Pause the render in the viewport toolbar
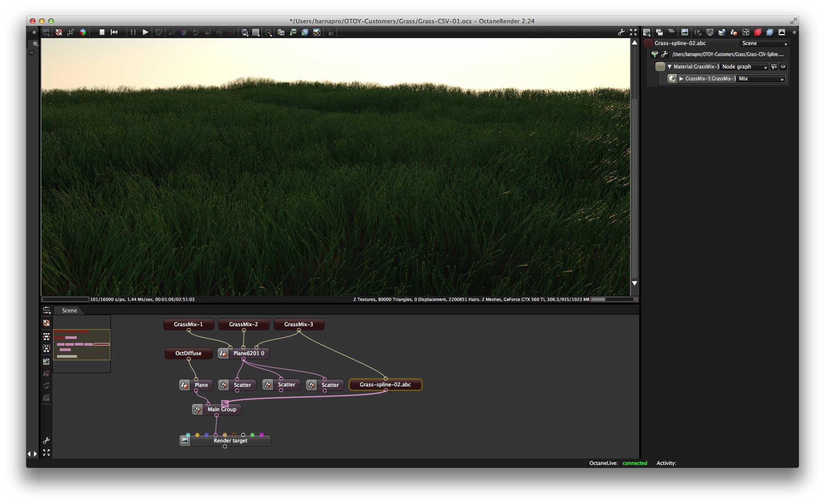This screenshot has width=825, height=504. [x=133, y=32]
